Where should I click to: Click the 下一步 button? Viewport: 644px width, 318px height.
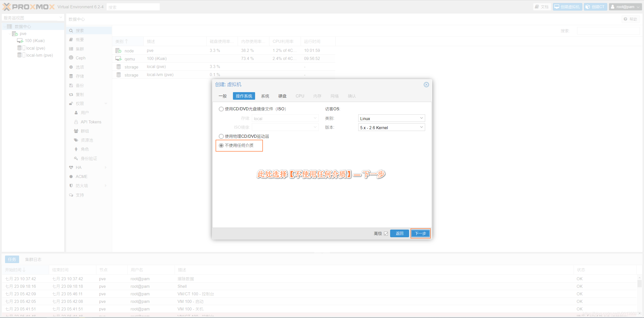pyautogui.click(x=420, y=233)
